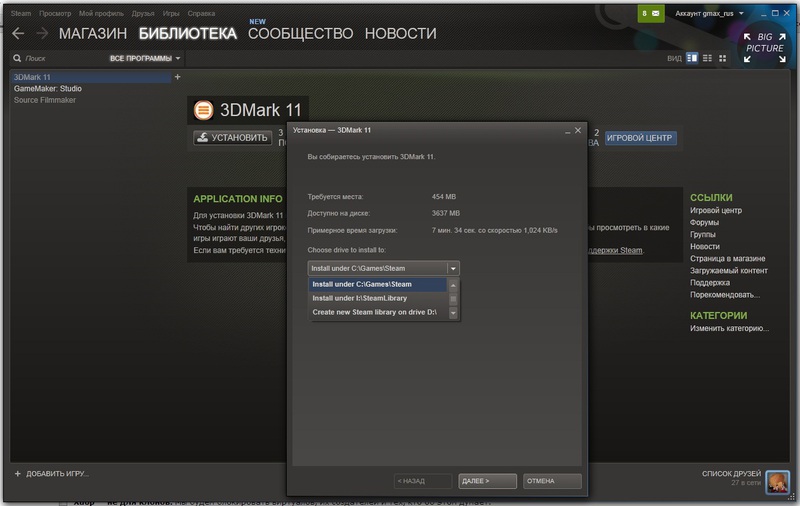
Task: Select the grid view icon
Action: point(722,58)
